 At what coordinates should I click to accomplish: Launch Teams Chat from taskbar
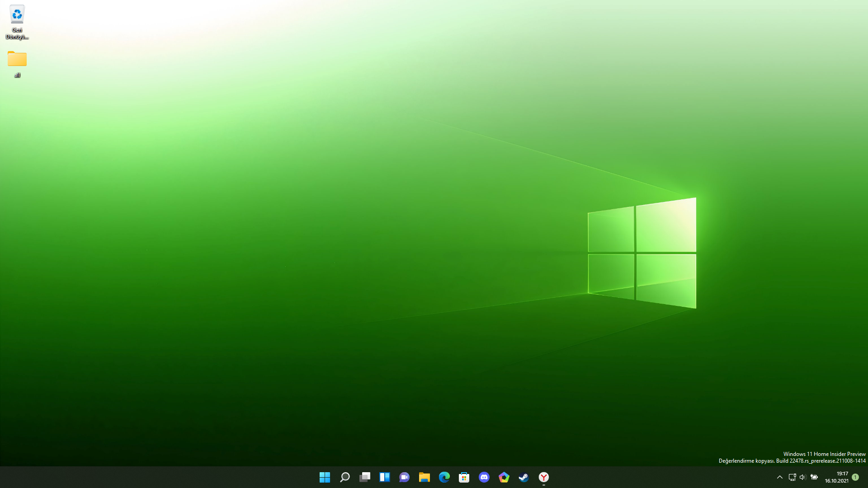coord(404,477)
